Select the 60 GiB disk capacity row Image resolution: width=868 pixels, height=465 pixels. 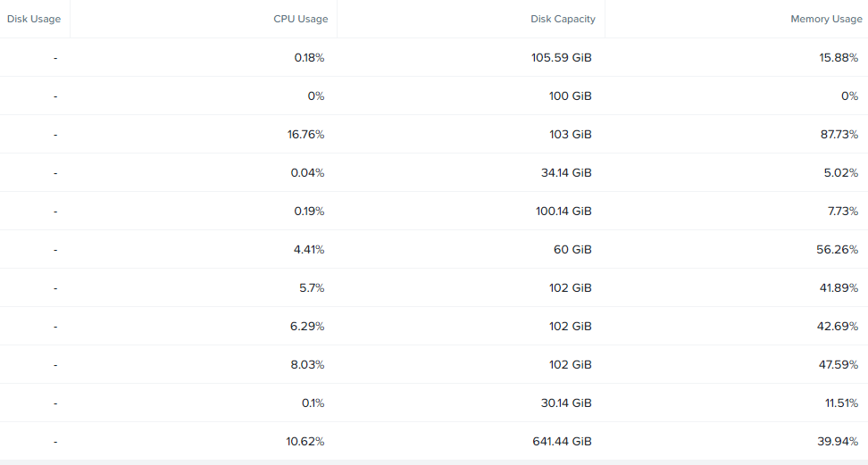(434, 250)
